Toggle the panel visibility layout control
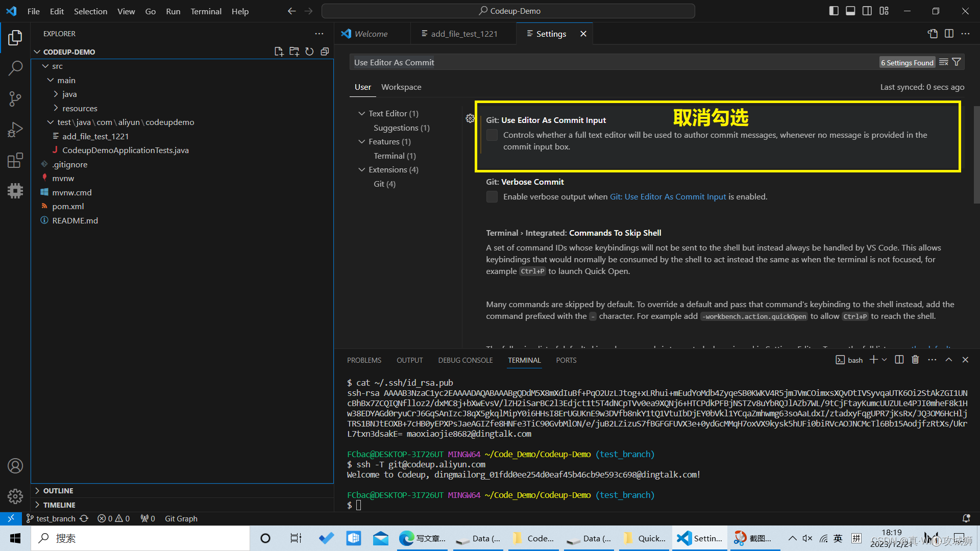 (850, 10)
